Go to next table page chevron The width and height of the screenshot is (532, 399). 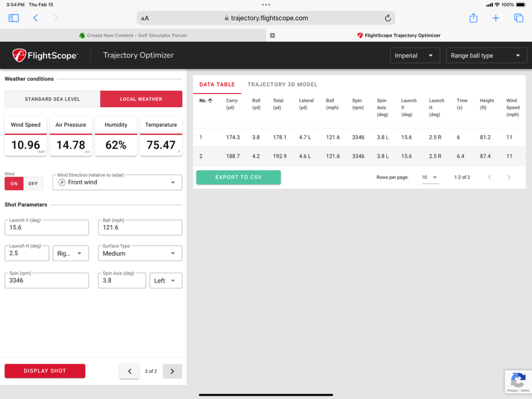click(x=509, y=177)
